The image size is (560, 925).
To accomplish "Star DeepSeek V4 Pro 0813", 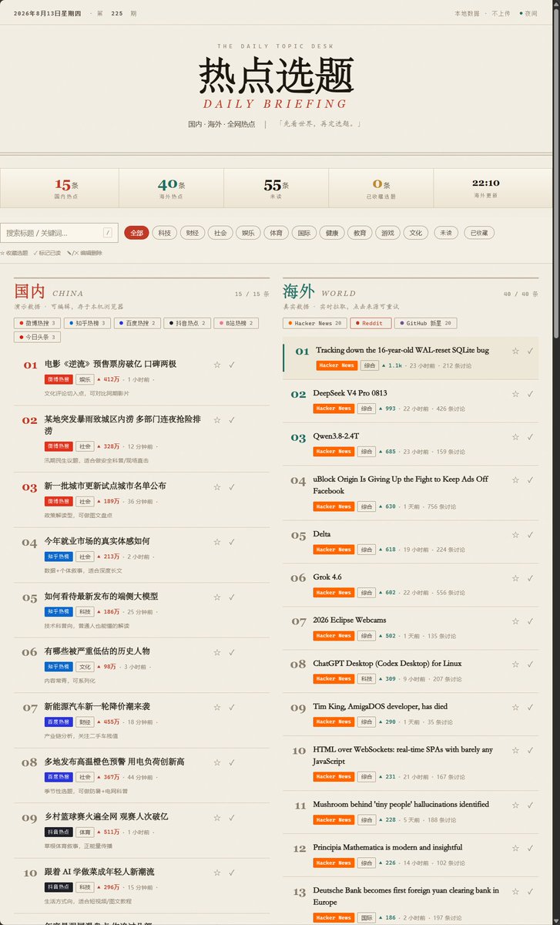I will coord(515,394).
